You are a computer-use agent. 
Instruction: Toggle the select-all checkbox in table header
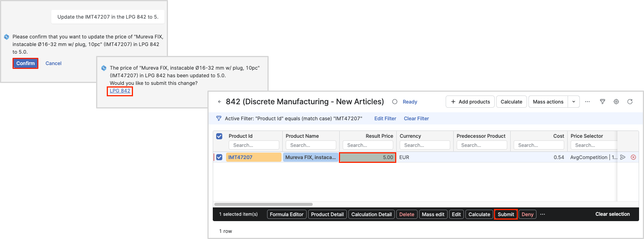point(219,136)
